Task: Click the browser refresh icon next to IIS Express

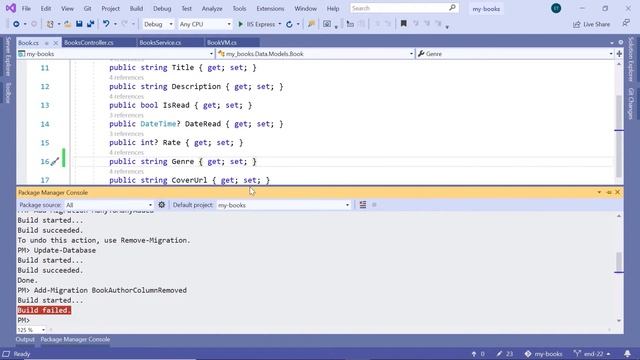Action: [x=289, y=24]
